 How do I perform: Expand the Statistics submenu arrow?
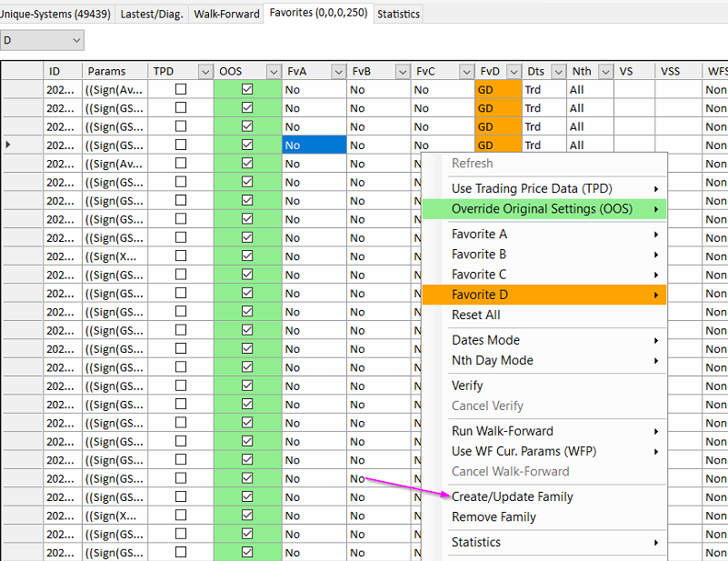coord(655,543)
